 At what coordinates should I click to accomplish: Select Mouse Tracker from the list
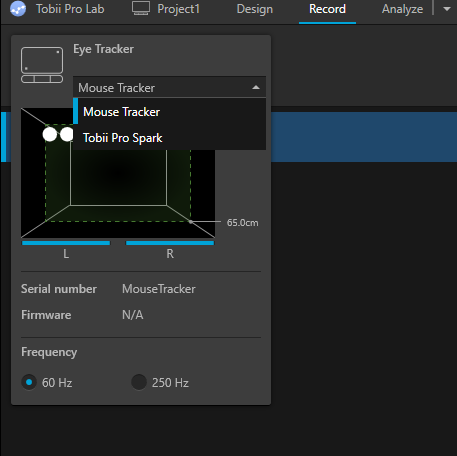pyautogui.click(x=169, y=112)
